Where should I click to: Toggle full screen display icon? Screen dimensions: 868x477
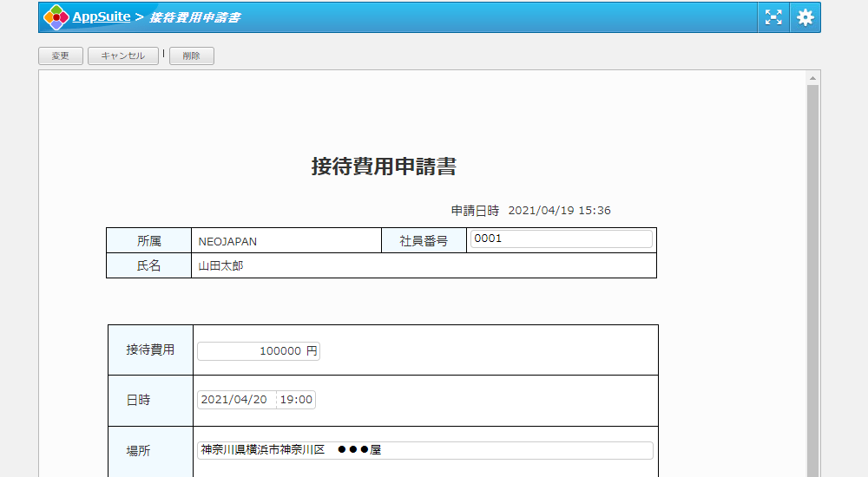[x=773, y=17]
